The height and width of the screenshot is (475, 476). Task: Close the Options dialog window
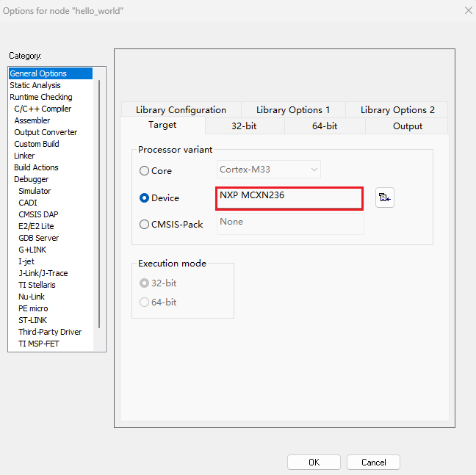click(468, 10)
